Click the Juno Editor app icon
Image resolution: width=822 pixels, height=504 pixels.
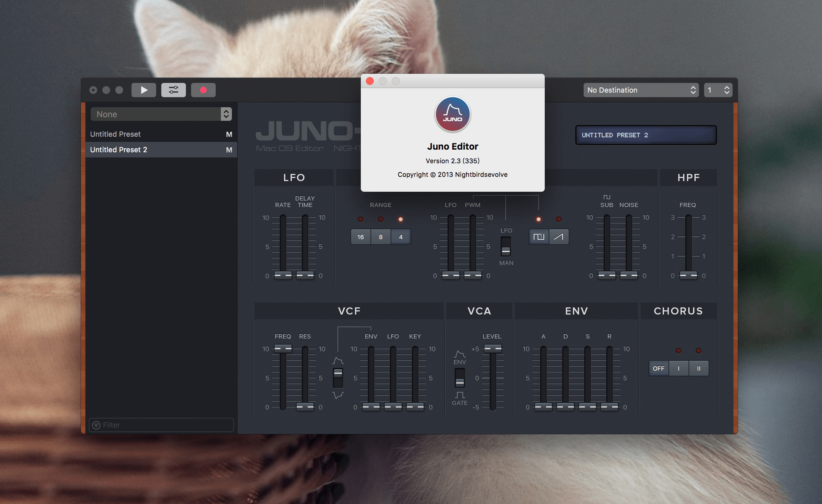(x=452, y=114)
